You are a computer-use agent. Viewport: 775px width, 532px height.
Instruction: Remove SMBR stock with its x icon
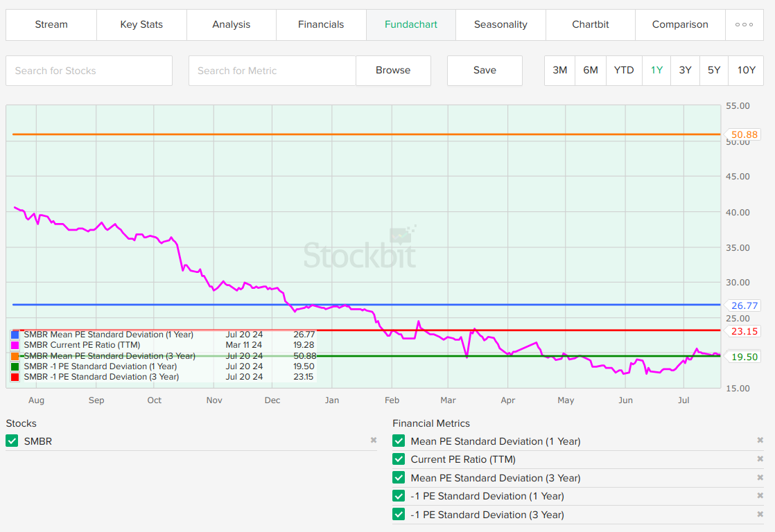pyautogui.click(x=374, y=441)
